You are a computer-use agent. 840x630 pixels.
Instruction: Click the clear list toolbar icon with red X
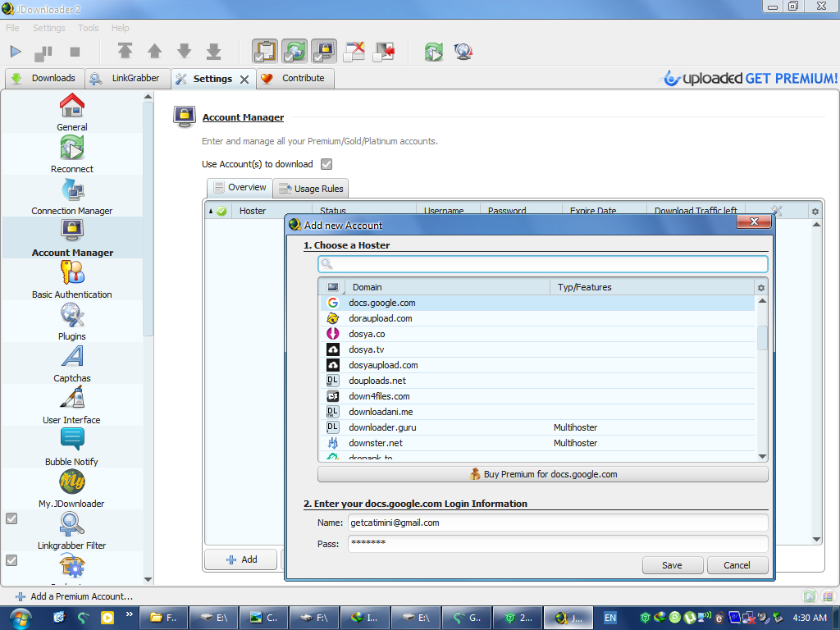354,52
